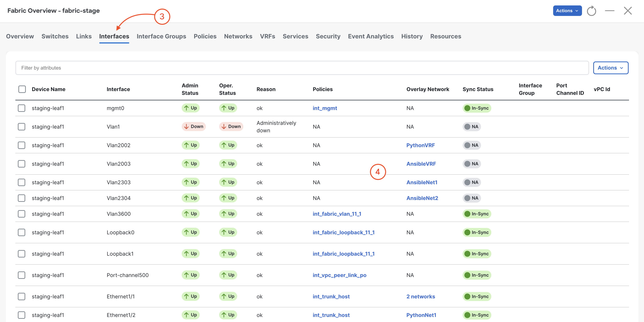Go to the Networks tab
This screenshot has height=322, width=644.
pyautogui.click(x=238, y=36)
